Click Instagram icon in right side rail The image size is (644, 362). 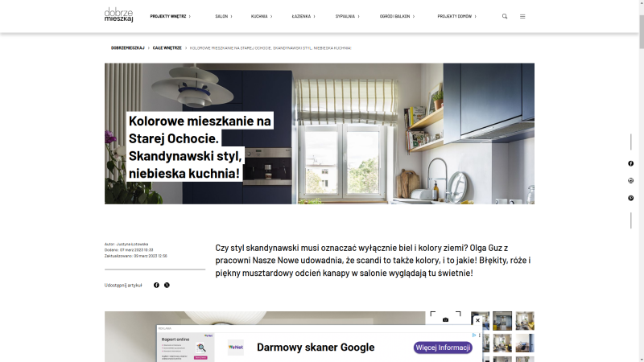[630, 180]
